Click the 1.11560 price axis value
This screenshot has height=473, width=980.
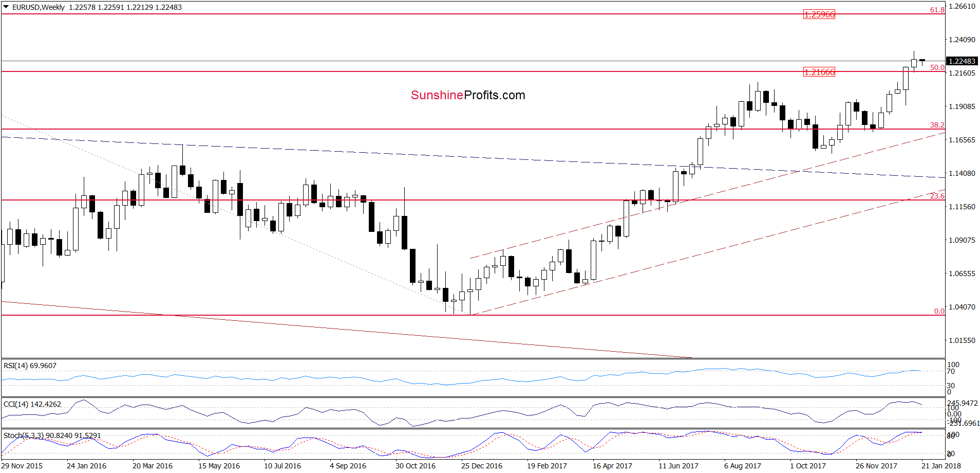pyautogui.click(x=962, y=207)
